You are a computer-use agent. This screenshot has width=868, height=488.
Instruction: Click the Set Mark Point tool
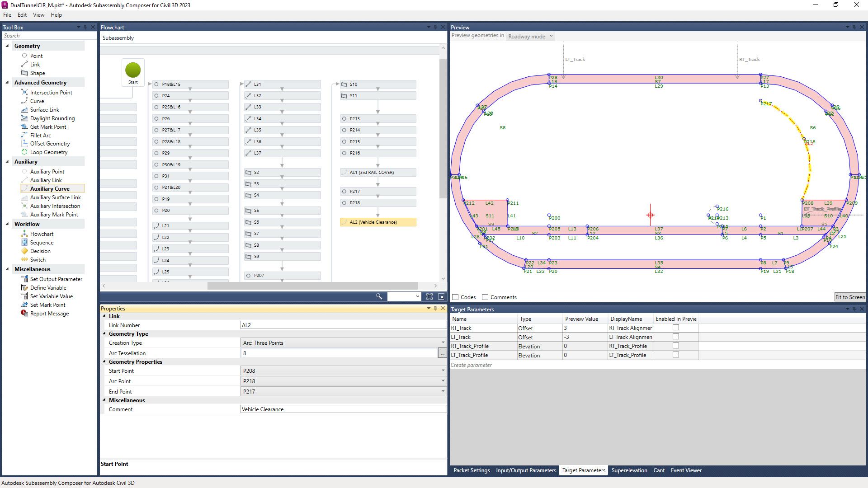(x=47, y=305)
